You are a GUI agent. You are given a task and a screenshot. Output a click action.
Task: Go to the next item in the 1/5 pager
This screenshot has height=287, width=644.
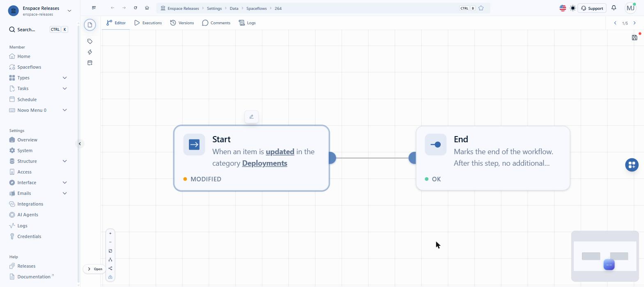(x=635, y=23)
